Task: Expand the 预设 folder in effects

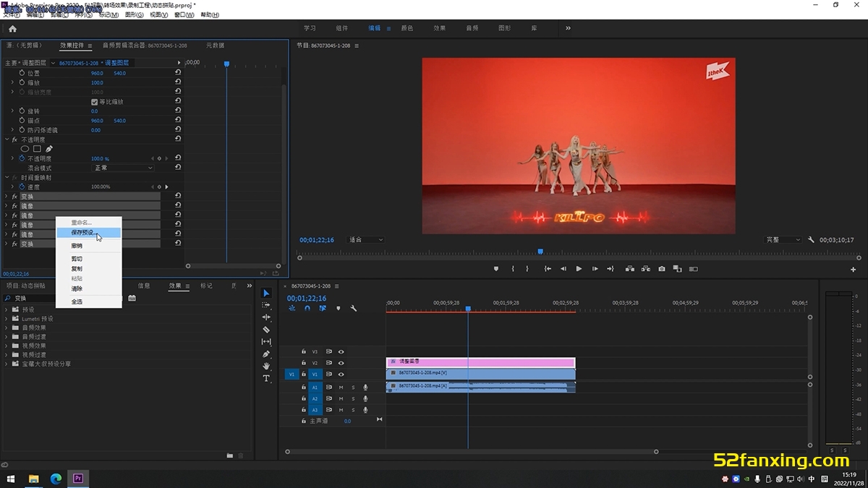Action: (x=7, y=309)
